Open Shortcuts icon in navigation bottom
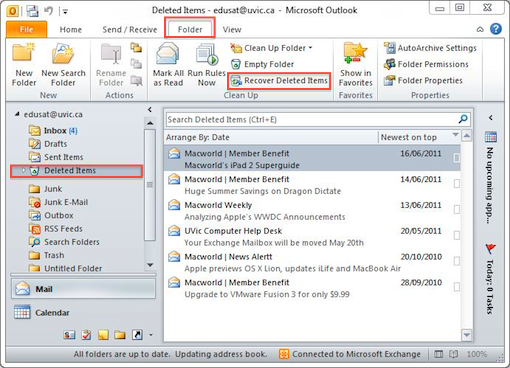Image resolution: width=510 pixels, height=368 pixels. tap(137, 334)
